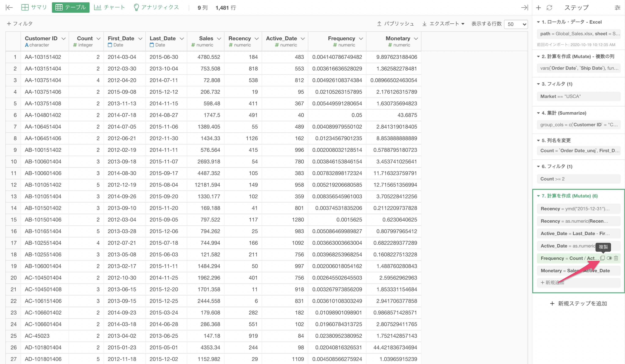625x364 pixels.
Task: Open the Customer ID column dropdown menu
Action: point(63,38)
